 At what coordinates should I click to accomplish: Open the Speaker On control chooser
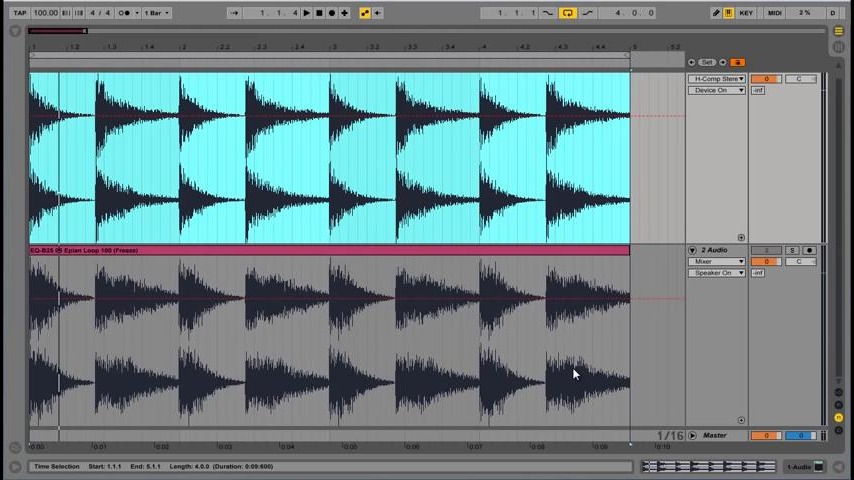718,273
